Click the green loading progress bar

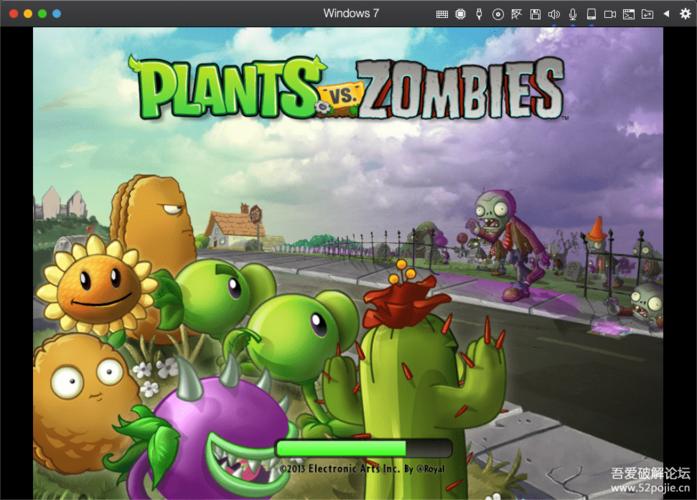click(364, 448)
